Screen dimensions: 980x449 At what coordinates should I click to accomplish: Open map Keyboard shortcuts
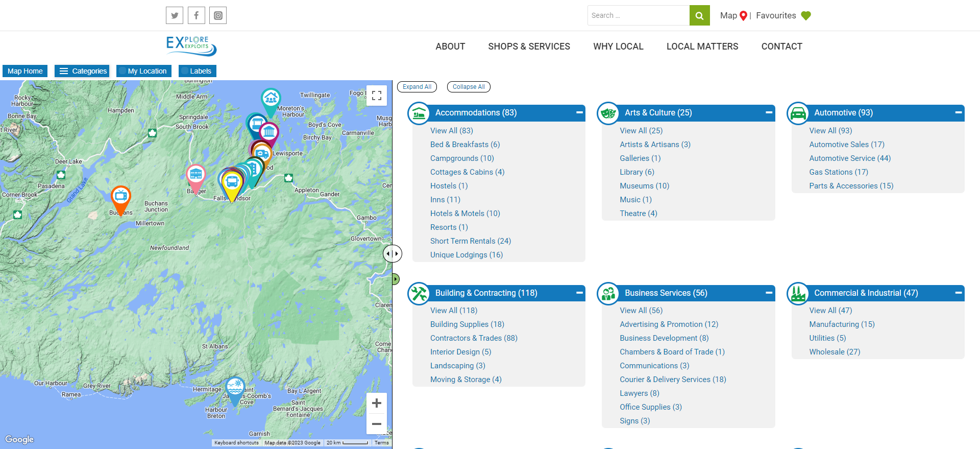tap(236, 443)
